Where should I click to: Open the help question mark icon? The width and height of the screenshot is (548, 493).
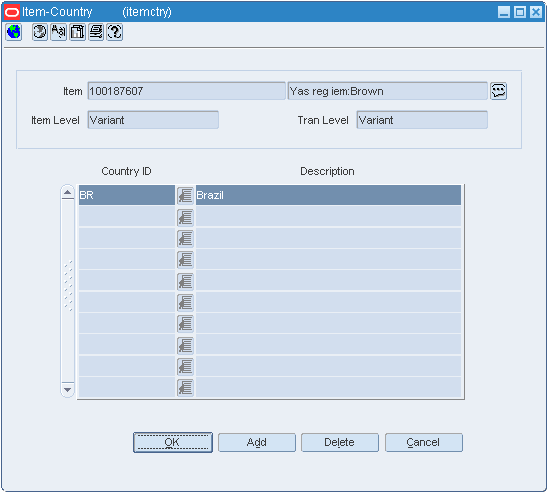(114, 32)
